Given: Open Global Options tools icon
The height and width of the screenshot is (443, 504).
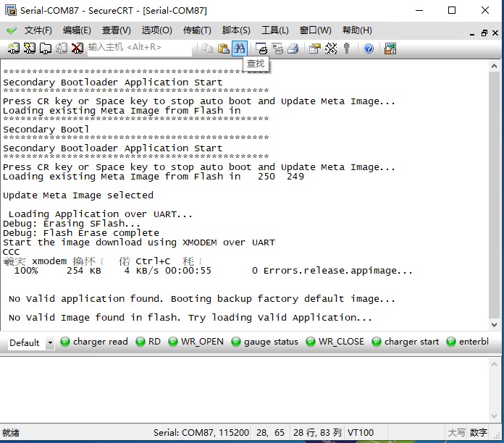Looking at the screenshot, I should [x=331, y=48].
